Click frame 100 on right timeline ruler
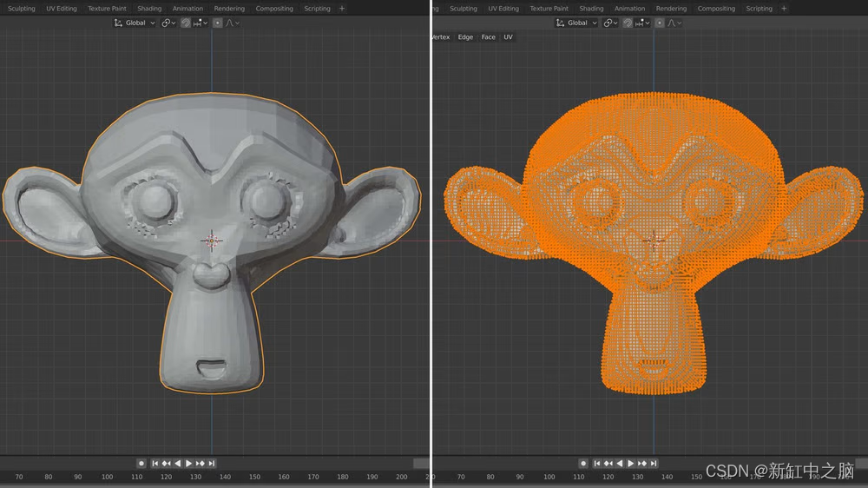 (x=549, y=477)
